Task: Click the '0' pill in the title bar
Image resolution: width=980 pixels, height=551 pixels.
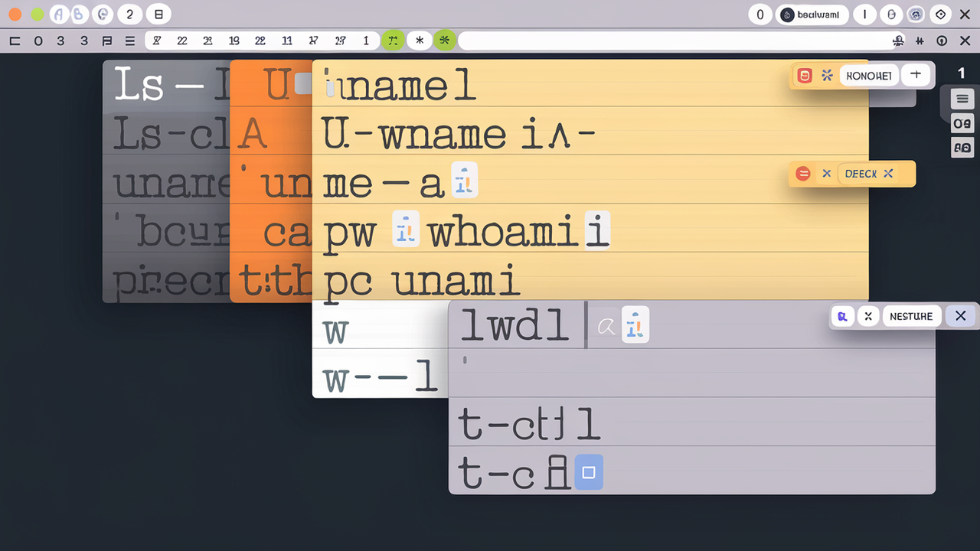Action: pos(760,14)
